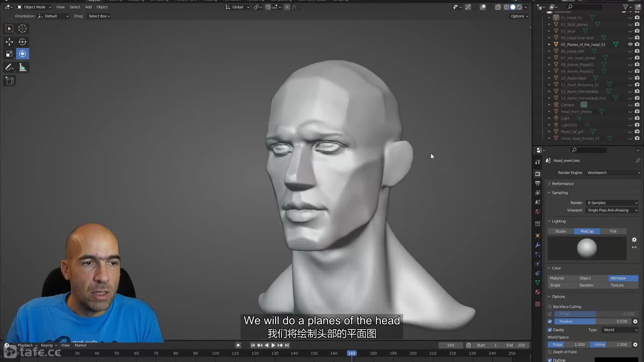Set lighting to Flat
This screenshot has width=644, height=362.
point(613,231)
